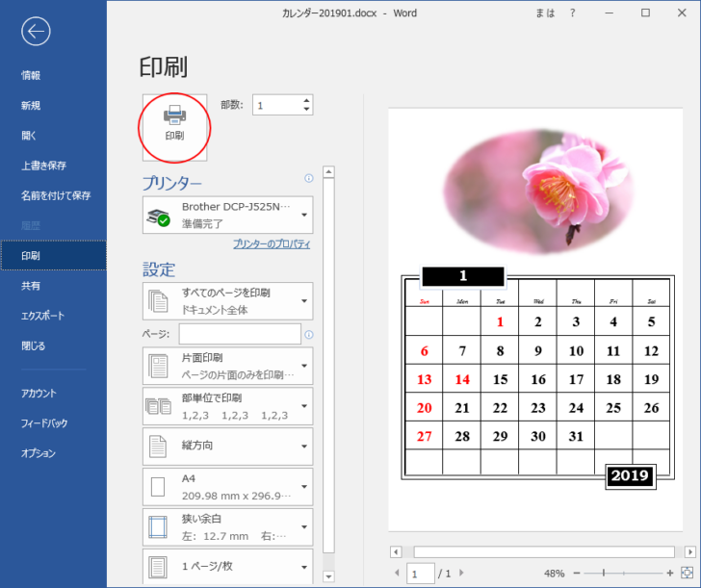Click printer info icon beside プリンター heading
This screenshot has width=701, height=588.
pyautogui.click(x=308, y=178)
